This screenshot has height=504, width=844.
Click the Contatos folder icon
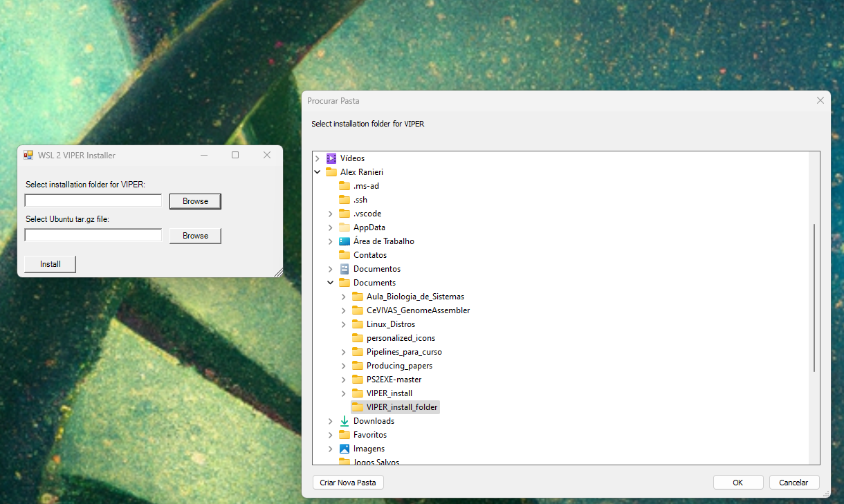344,255
